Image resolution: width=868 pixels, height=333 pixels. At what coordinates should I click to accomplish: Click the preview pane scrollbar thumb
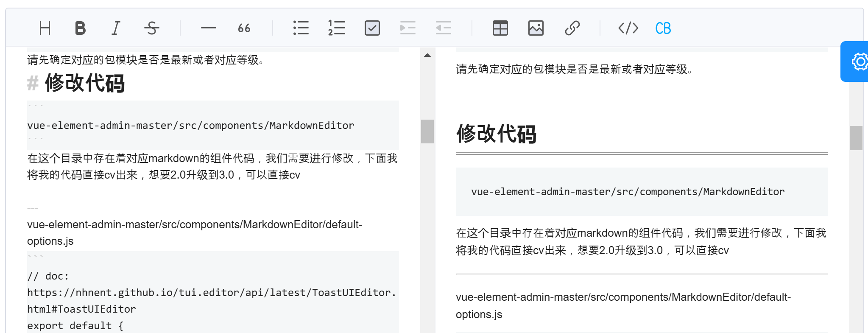coord(856,138)
